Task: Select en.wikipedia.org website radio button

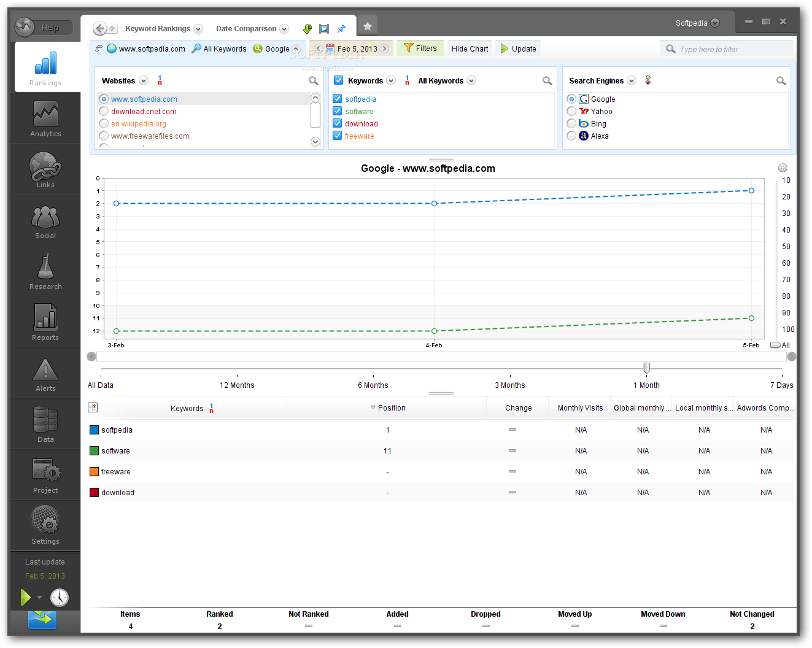Action: pos(104,123)
